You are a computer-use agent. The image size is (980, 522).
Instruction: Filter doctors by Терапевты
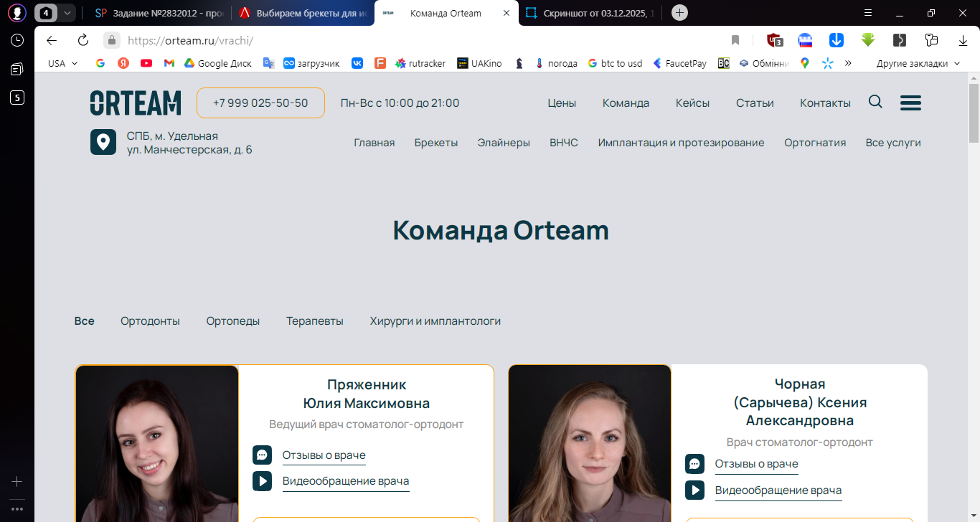click(314, 321)
